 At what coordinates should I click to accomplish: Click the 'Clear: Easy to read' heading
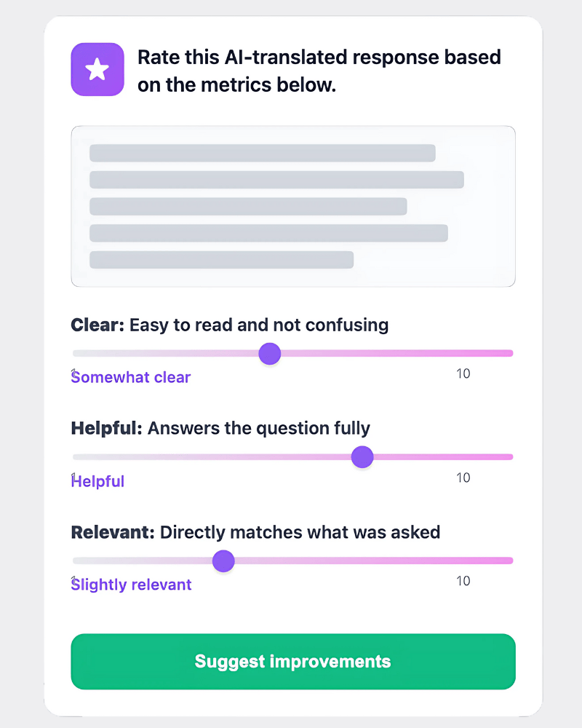[230, 325]
